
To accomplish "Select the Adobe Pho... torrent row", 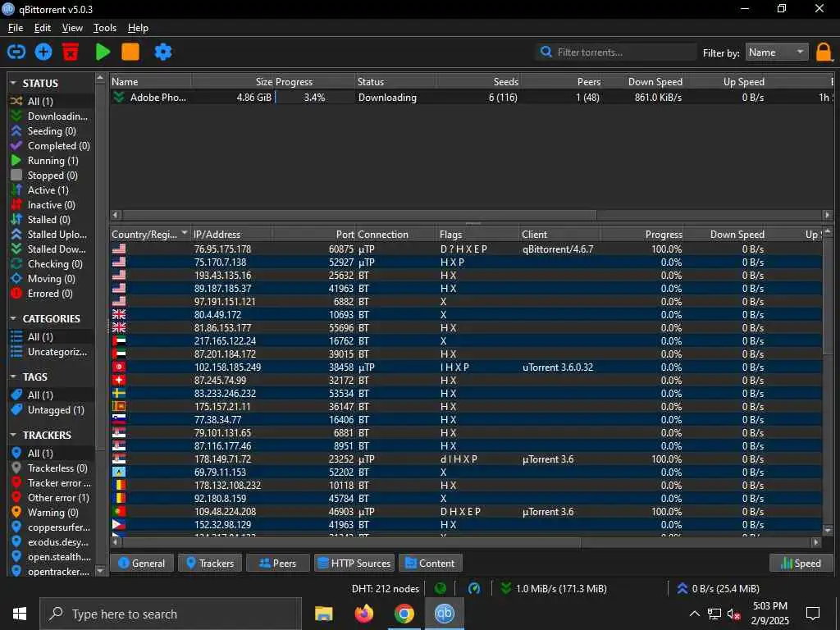I will click(472, 97).
